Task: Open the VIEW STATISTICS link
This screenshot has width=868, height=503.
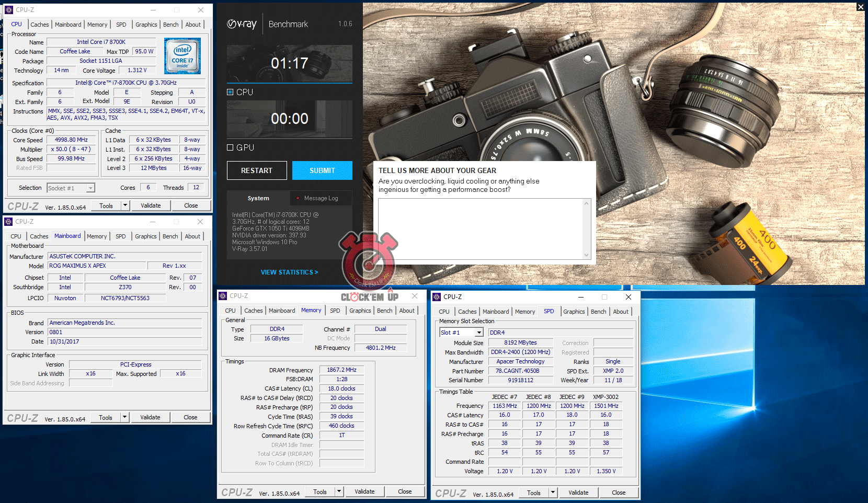Action: [289, 272]
